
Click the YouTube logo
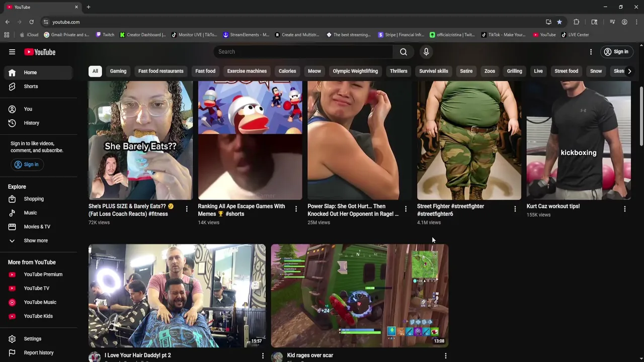(x=40, y=52)
